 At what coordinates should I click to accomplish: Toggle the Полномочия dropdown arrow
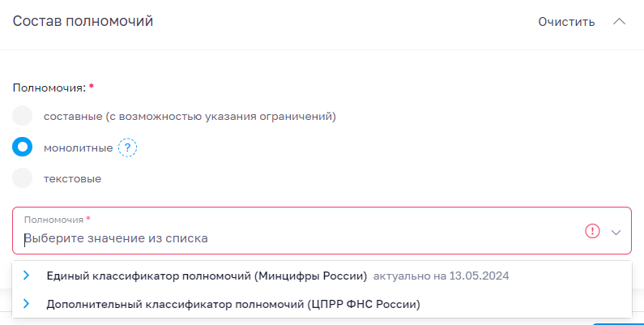[x=616, y=232]
